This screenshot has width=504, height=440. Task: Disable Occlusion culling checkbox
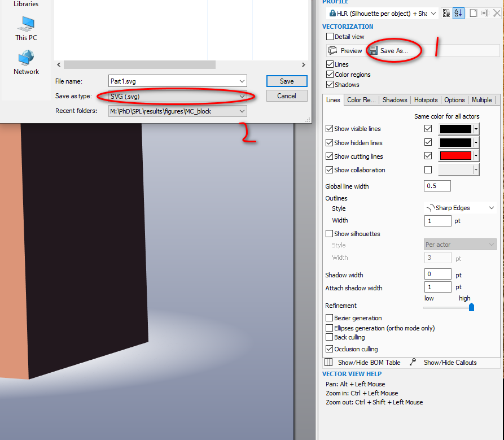click(329, 348)
